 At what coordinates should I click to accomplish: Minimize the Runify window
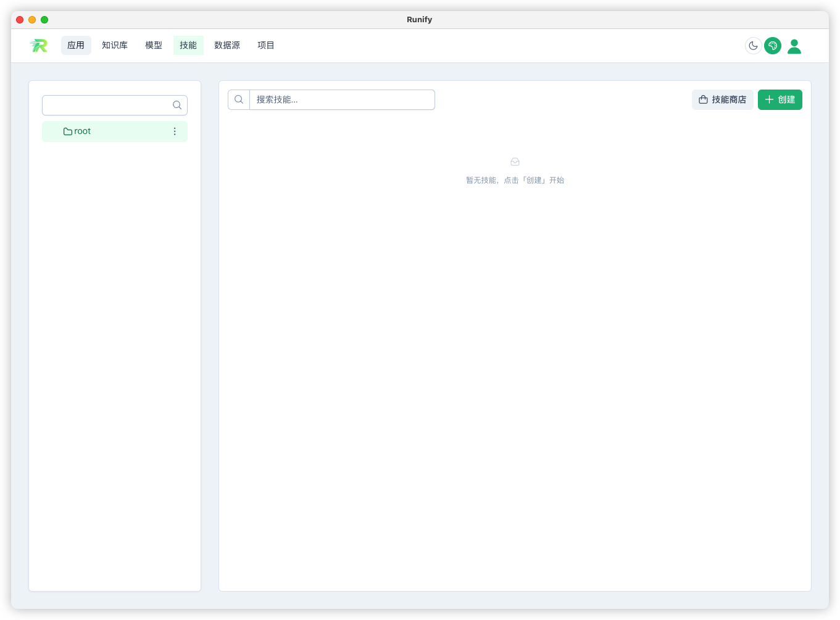pyautogui.click(x=32, y=20)
